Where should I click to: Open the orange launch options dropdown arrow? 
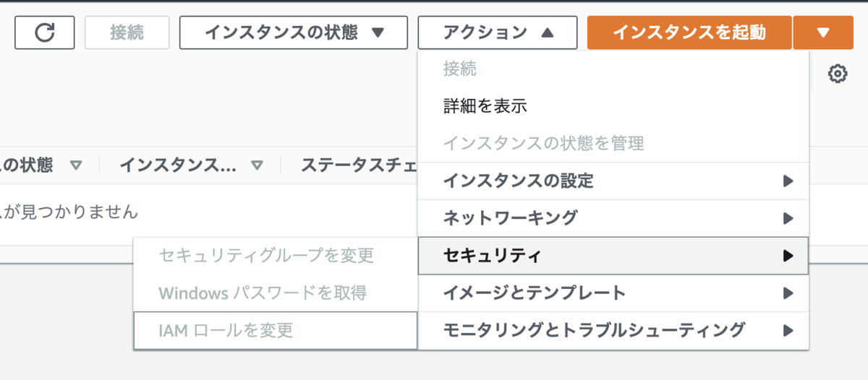[x=823, y=33]
